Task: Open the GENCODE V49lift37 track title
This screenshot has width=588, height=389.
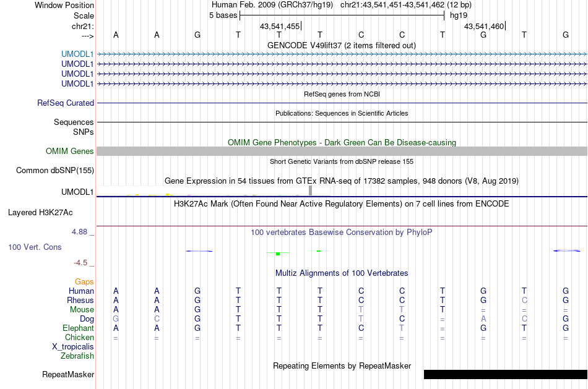Action: click(x=341, y=45)
